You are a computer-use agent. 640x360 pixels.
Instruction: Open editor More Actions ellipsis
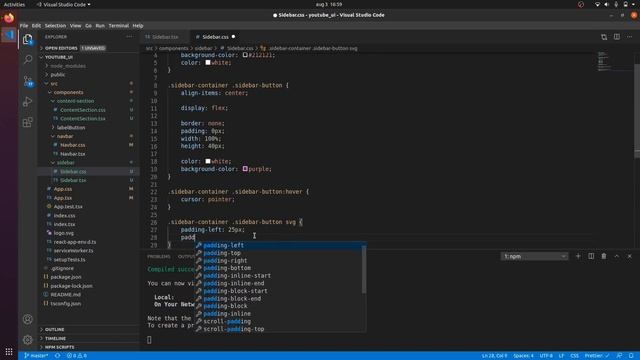[x=629, y=37]
